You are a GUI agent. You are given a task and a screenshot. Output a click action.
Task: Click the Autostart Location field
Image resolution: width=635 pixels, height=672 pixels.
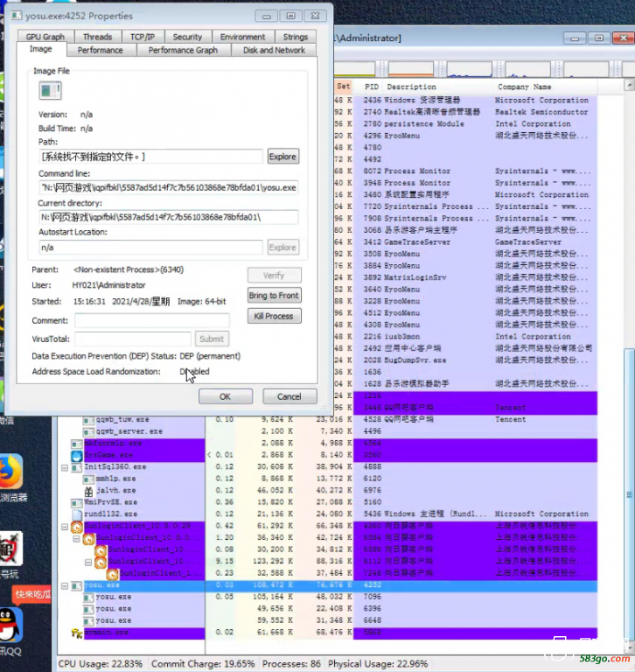pyautogui.click(x=150, y=248)
